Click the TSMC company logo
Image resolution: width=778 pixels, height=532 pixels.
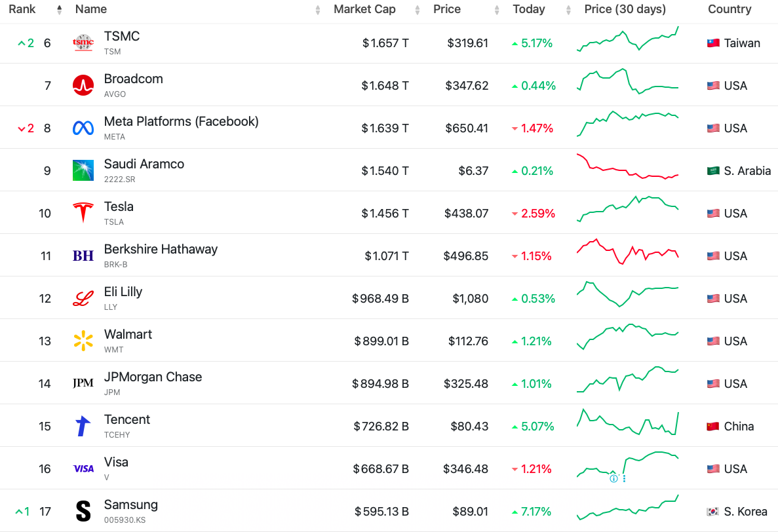click(83, 43)
